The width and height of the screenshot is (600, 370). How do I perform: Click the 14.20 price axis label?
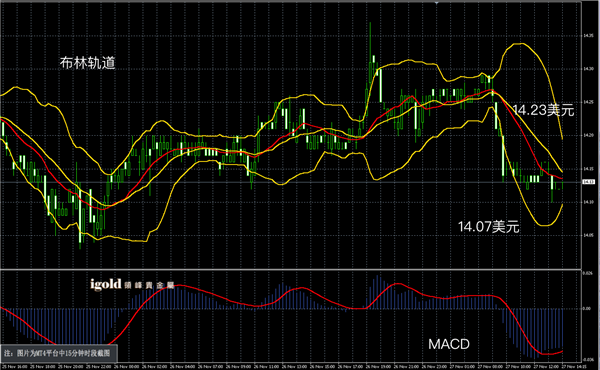click(588, 135)
